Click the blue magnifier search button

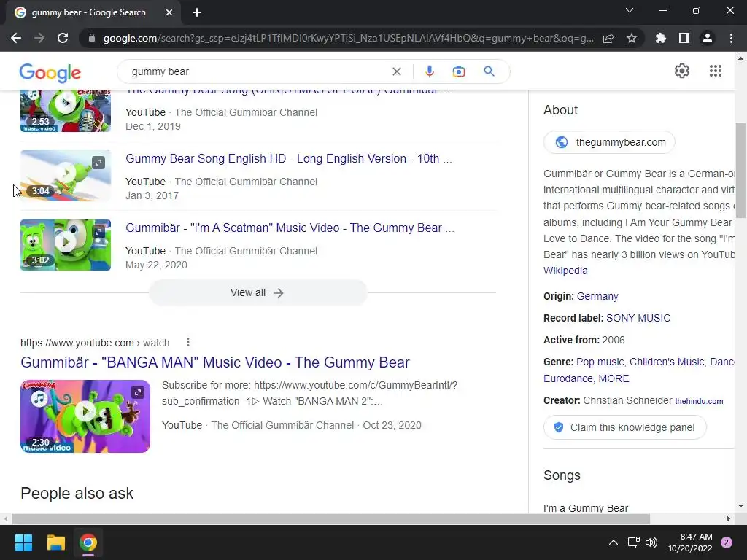tap(489, 71)
